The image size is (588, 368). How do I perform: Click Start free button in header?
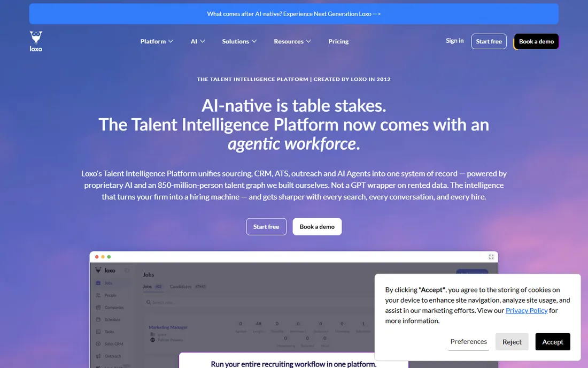tap(489, 41)
